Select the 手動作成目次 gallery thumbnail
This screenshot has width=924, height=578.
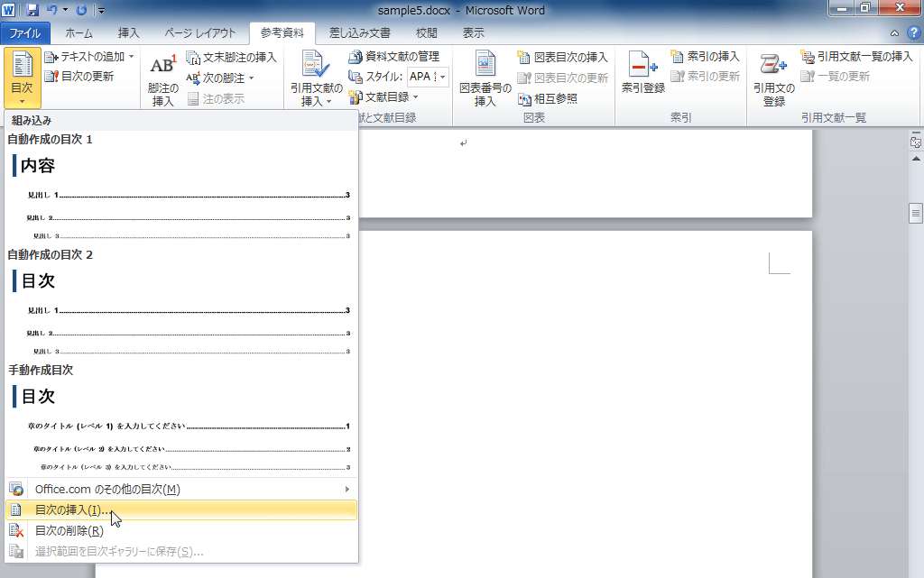pyautogui.click(x=180, y=418)
